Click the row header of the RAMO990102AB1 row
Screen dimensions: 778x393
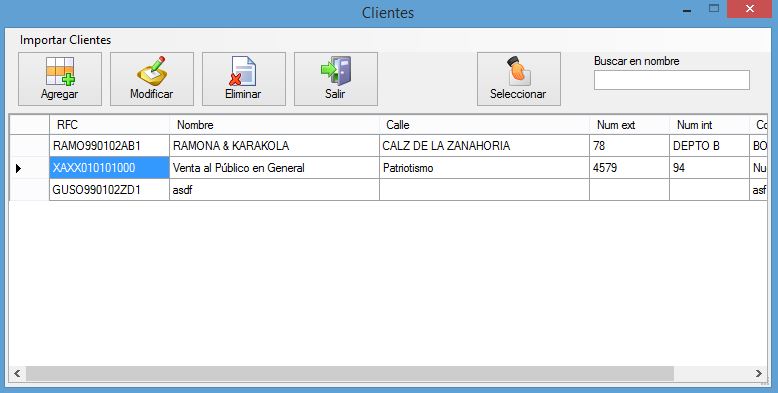tap(29, 146)
